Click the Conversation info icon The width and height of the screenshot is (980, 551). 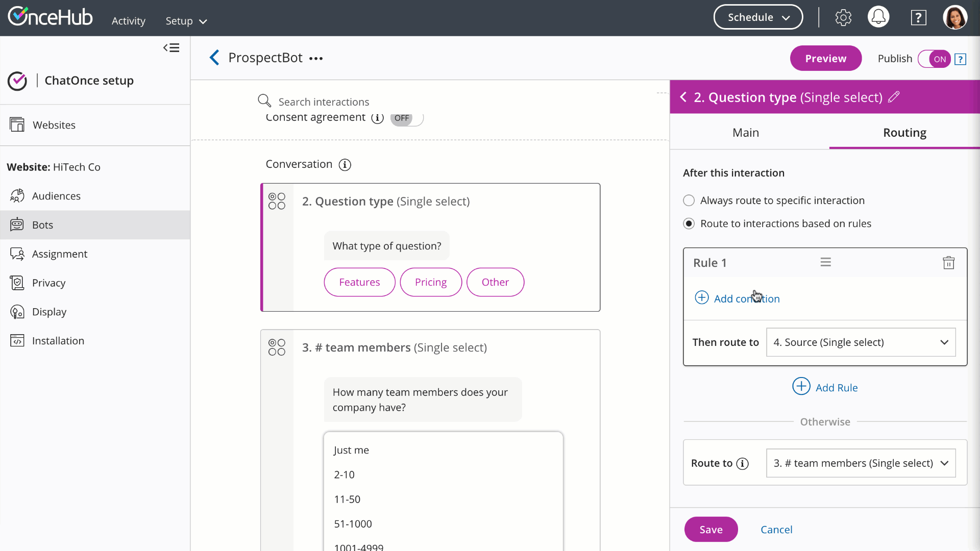(345, 165)
